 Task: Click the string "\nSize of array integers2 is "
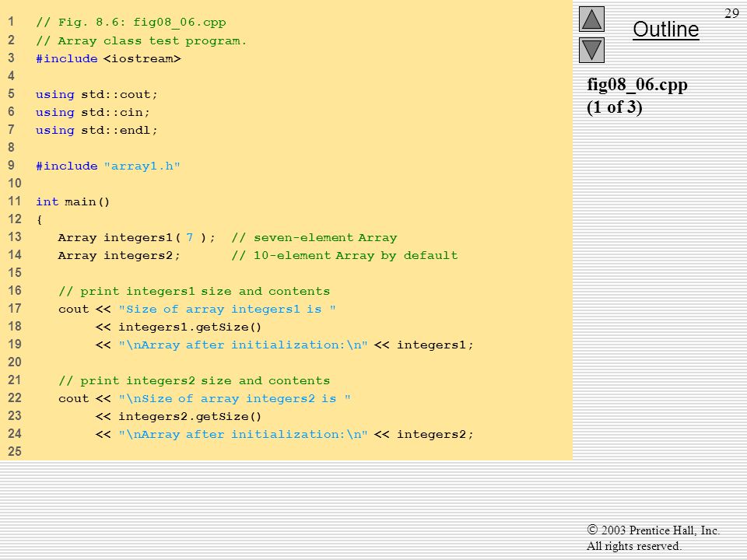(x=235, y=398)
